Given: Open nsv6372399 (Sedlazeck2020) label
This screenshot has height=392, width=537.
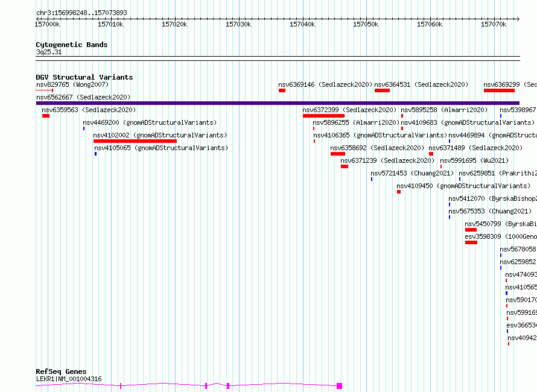Looking at the screenshot, I should 349,110.
